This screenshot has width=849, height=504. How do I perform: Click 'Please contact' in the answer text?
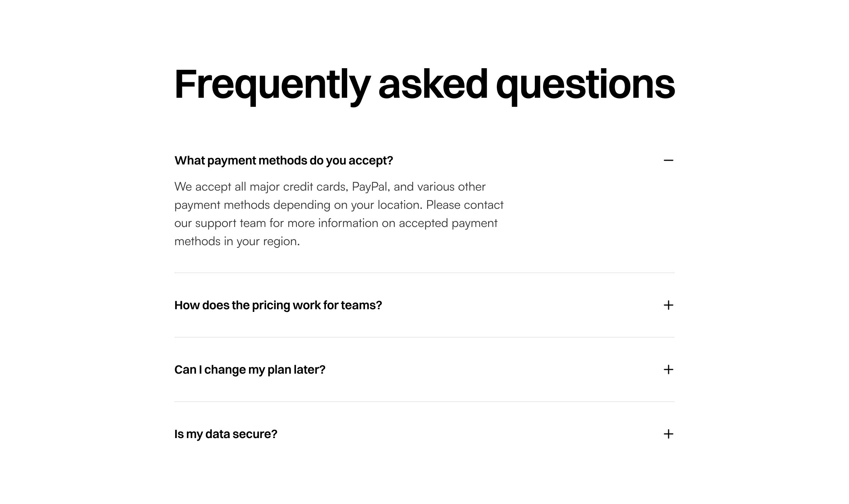[x=465, y=205]
